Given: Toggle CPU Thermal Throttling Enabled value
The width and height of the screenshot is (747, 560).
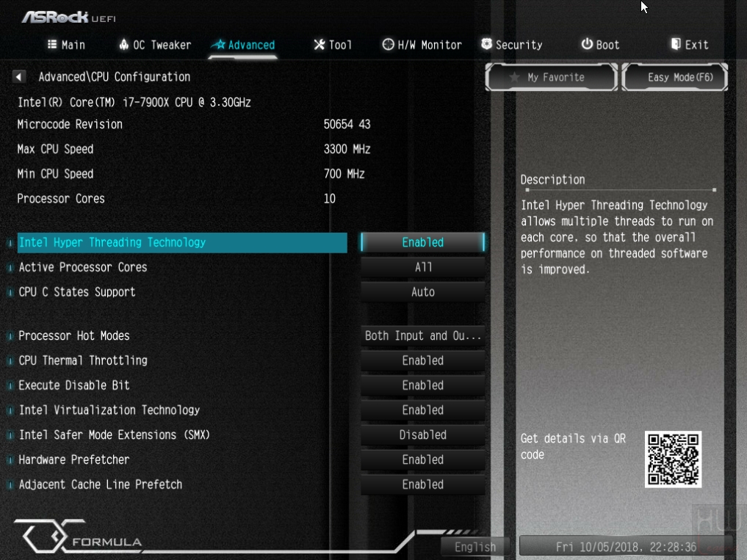Looking at the screenshot, I should coord(422,360).
